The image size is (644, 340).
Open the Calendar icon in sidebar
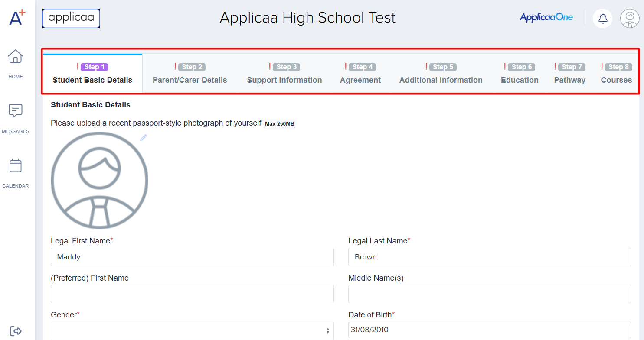16,166
